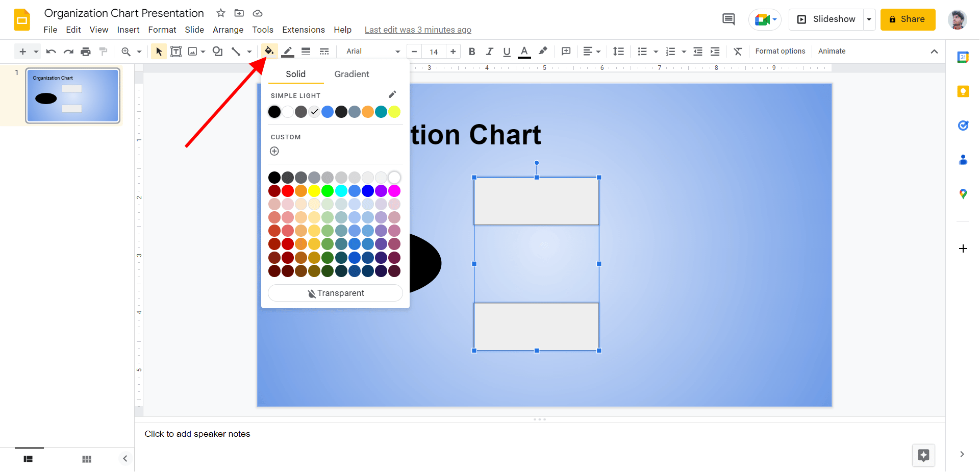Select the border color pencil icon
The width and height of the screenshot is (980, 472).
(288, 51)
